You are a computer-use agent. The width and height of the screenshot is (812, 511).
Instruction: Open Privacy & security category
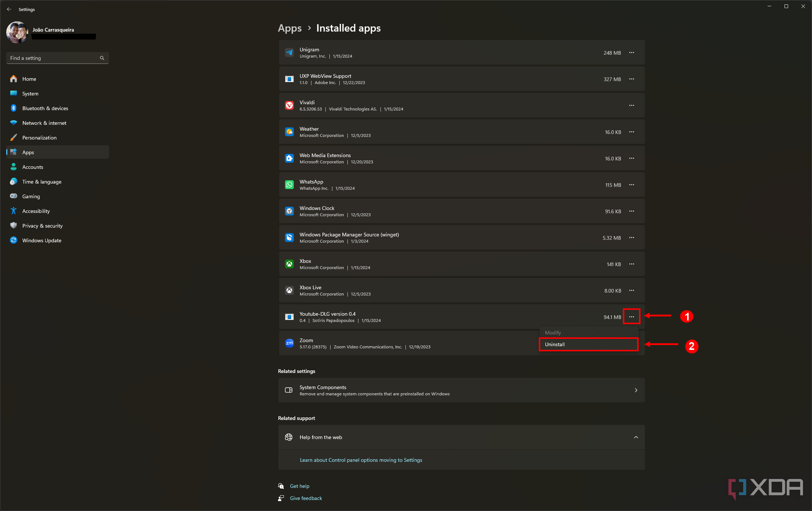tap(58, 226)
